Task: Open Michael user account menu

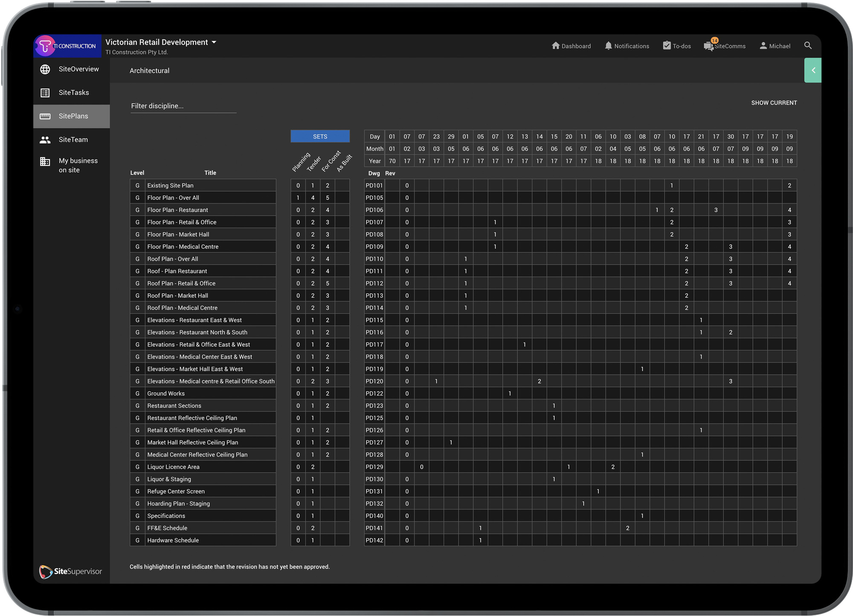Action: pyautogui.click(x=775, y=46)
